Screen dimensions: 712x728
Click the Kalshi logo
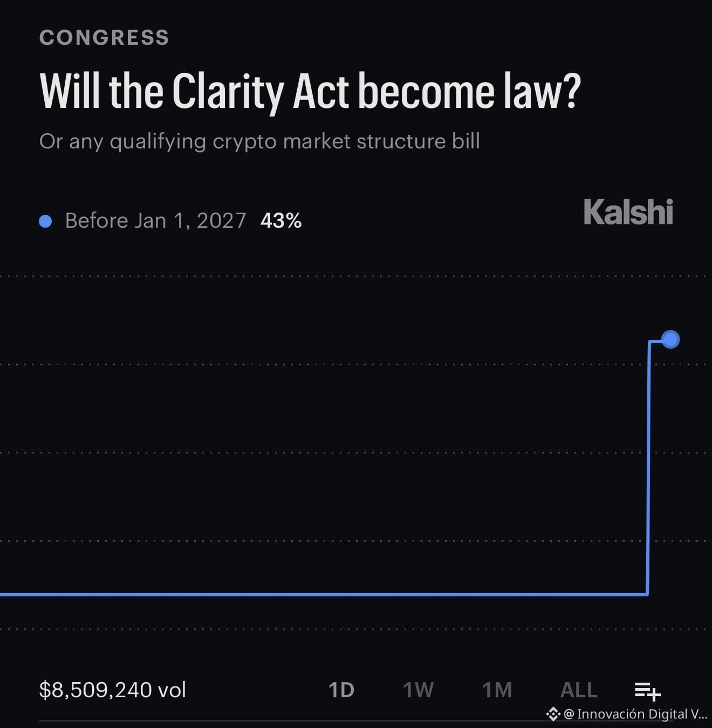tap(628, 212)
